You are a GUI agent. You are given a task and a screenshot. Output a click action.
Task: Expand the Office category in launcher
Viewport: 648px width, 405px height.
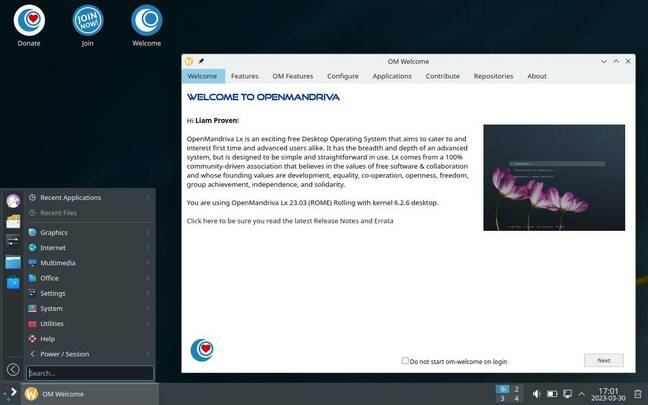click(x=90, y=278)
